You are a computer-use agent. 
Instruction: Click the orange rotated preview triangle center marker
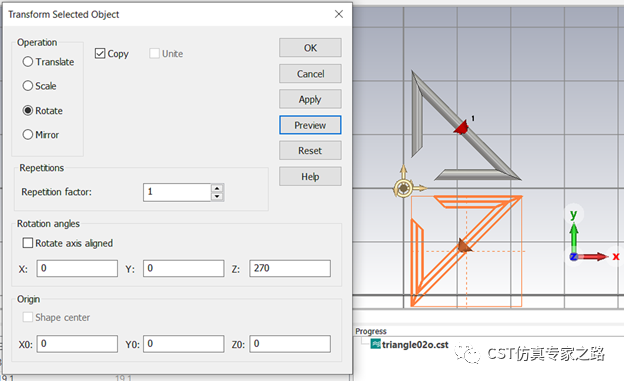click(464, 245)
